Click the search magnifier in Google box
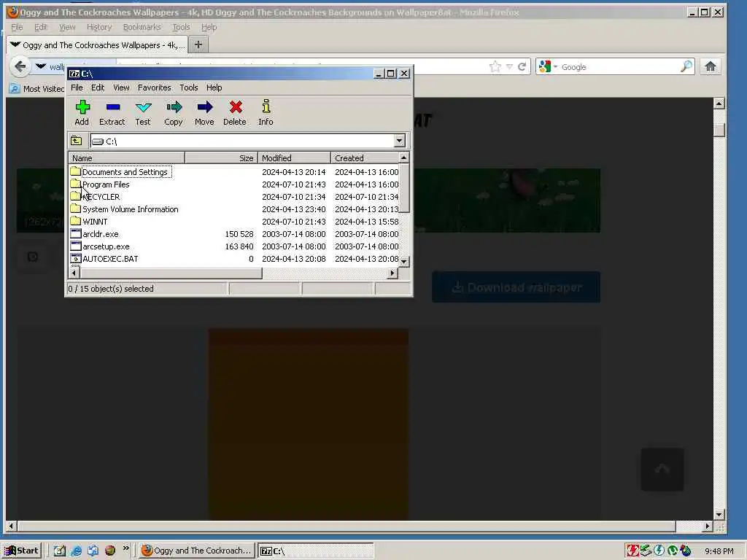The image size is (747, 560). 686,66
